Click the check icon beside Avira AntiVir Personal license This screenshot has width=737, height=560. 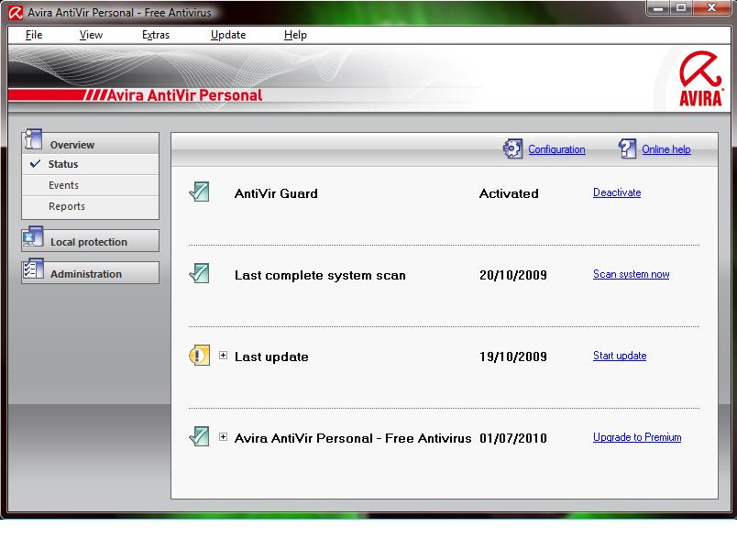point(199,436)
